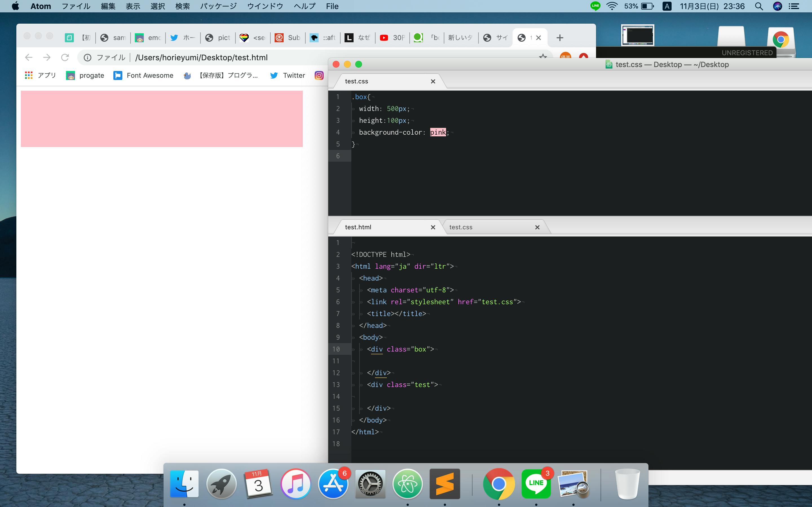The height and width of the screenshot is (507, 812).
Task: Close the test.html editor tab
Action: click(x=433, y=227)
